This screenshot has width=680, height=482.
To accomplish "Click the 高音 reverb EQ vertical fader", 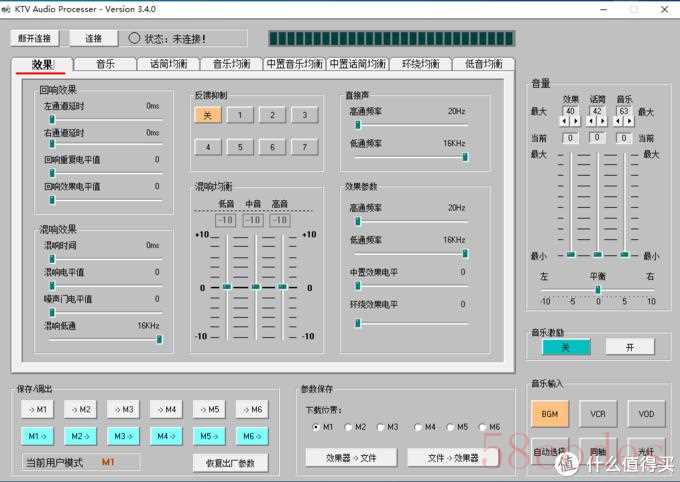I will pyautogui.click(x=282, y=287).
